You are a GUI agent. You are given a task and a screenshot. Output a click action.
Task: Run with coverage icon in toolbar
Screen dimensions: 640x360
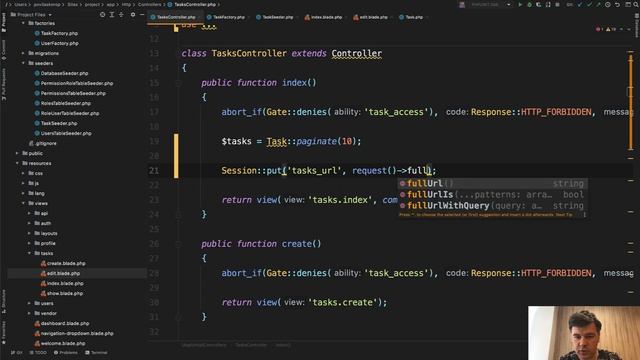tap(538, 4)
